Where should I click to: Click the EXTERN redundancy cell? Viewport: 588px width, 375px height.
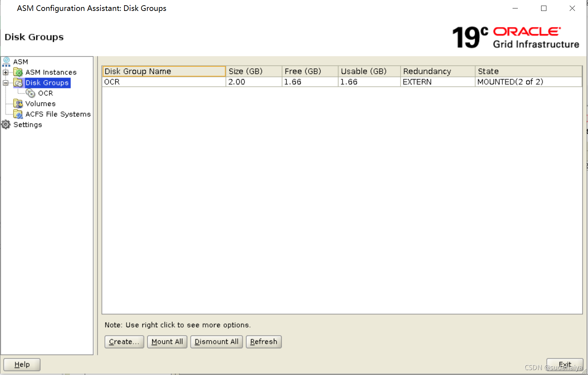point(438,82)
